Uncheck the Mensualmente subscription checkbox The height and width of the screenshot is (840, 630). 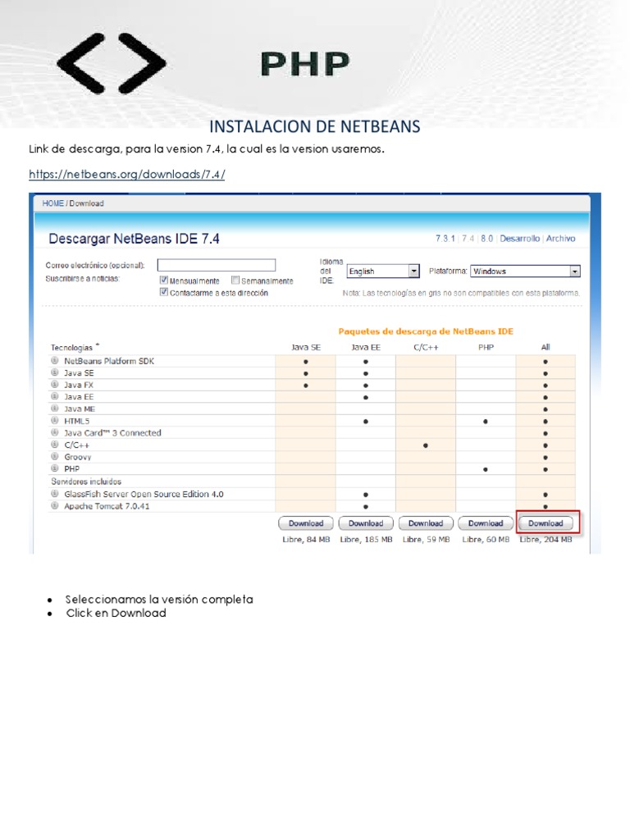click(164, 281)
